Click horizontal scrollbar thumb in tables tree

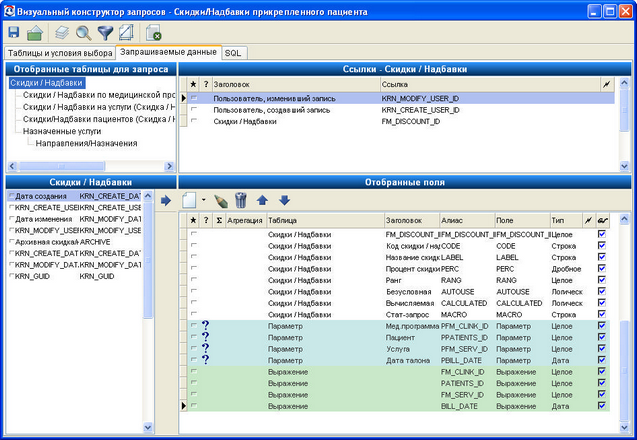62,166
